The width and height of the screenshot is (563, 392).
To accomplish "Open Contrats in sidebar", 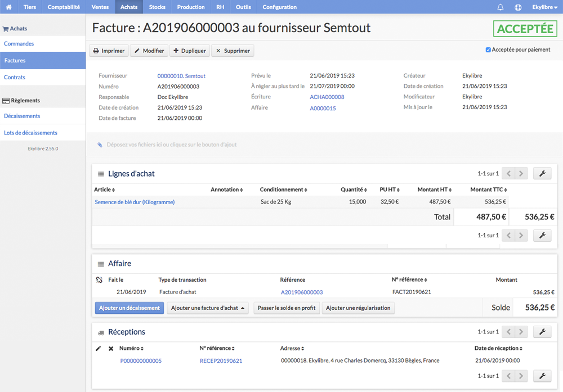I will tap(43, 78).
